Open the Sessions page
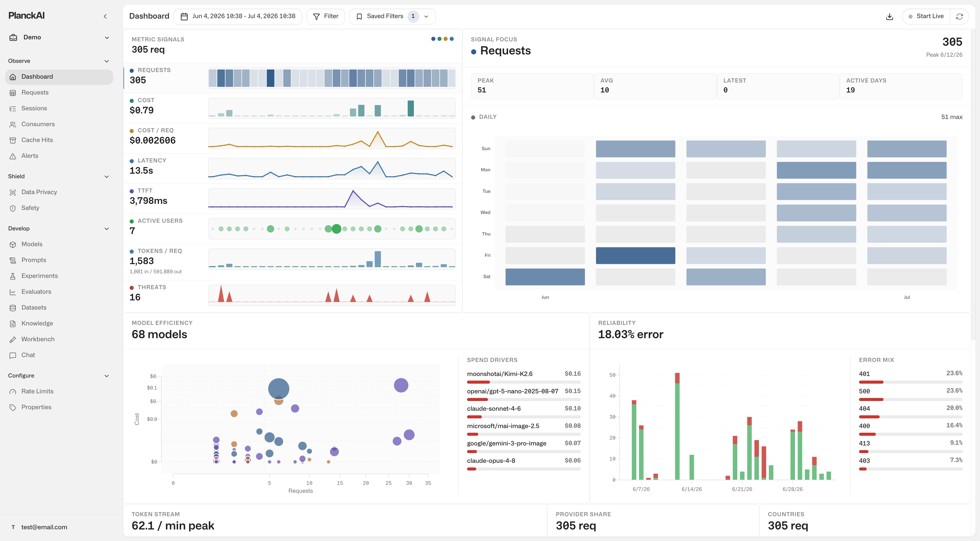 pos(59,109)
